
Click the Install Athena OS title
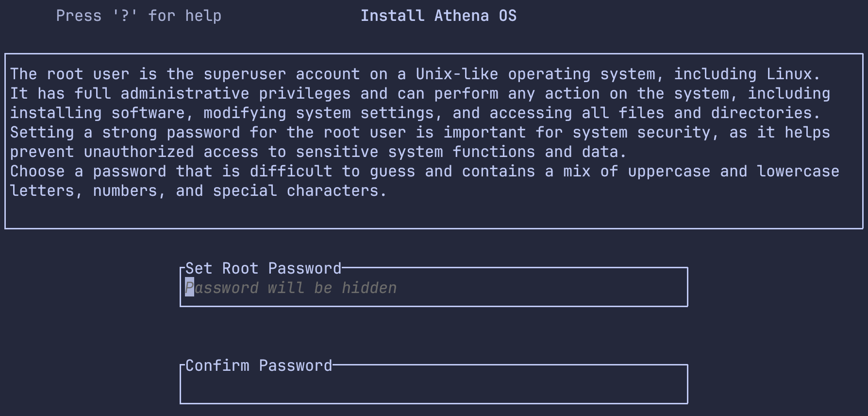tap(438, 16)
